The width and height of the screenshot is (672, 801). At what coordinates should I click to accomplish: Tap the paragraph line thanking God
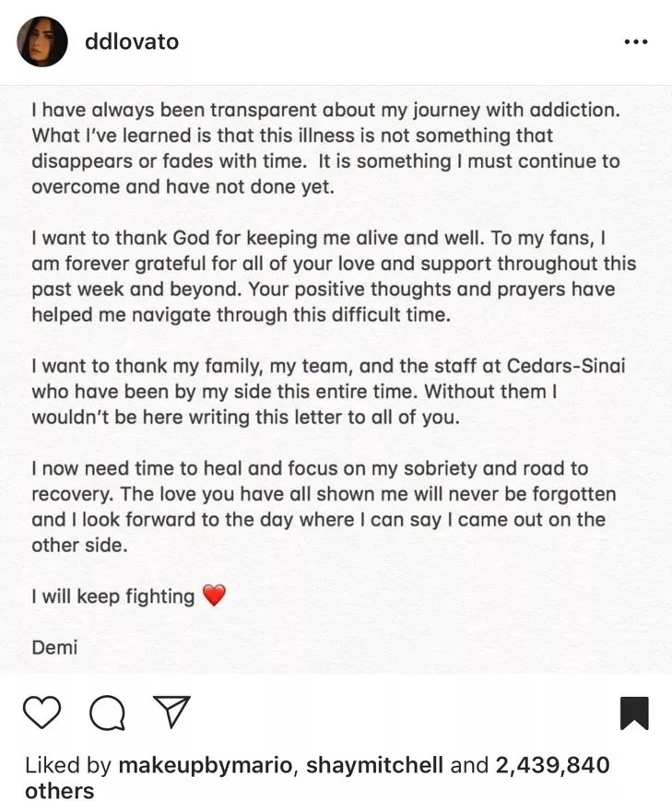pos(318,238)
